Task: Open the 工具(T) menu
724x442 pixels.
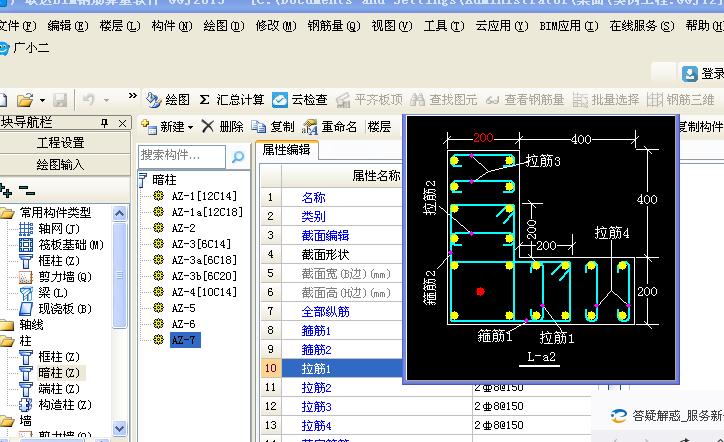Action: (x=444, y=26)
